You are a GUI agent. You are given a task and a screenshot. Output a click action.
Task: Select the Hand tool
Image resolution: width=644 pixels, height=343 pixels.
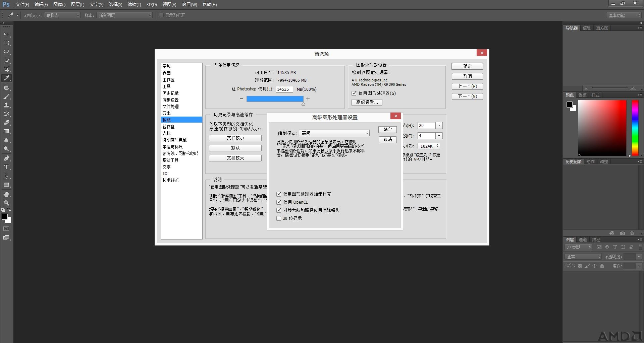[6, 194]
